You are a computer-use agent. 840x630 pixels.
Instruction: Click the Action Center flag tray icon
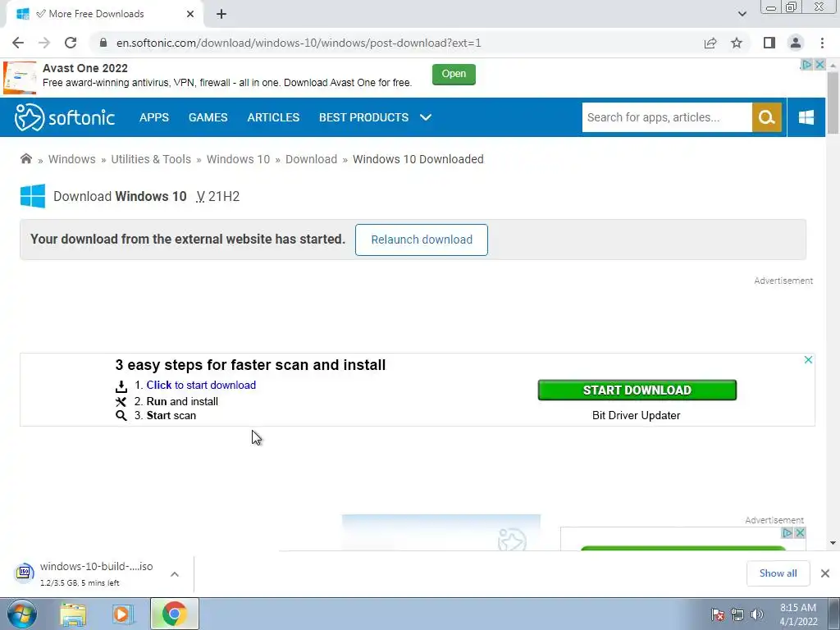coord(718,614)
